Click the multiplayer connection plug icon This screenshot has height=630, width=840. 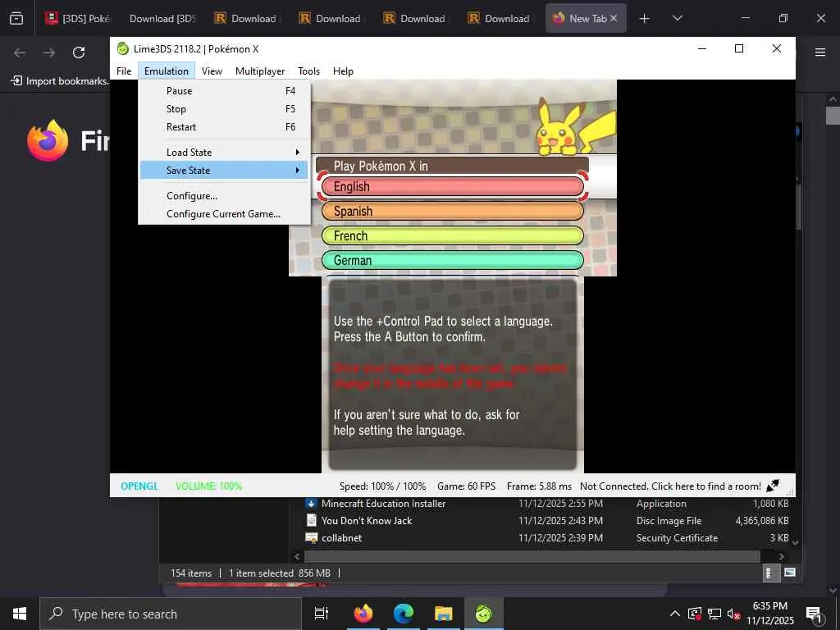click(773, 486)
